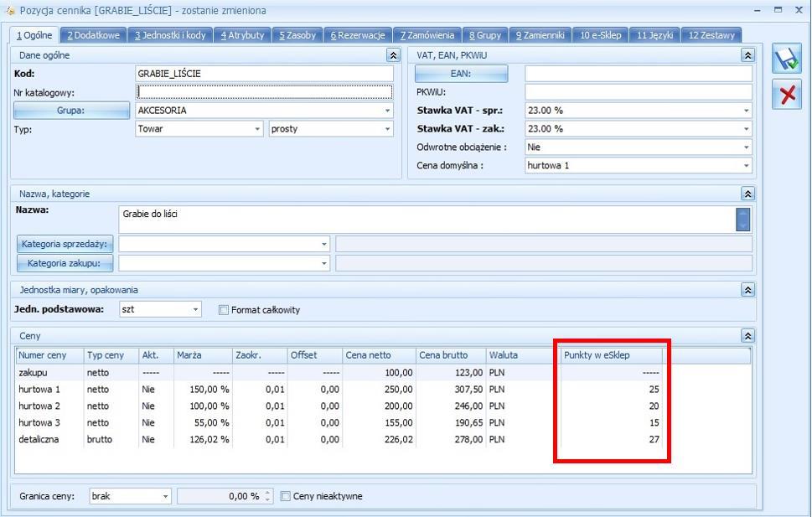
Task: Open the 11 Języki tab
Action: [x=654, y=35]
